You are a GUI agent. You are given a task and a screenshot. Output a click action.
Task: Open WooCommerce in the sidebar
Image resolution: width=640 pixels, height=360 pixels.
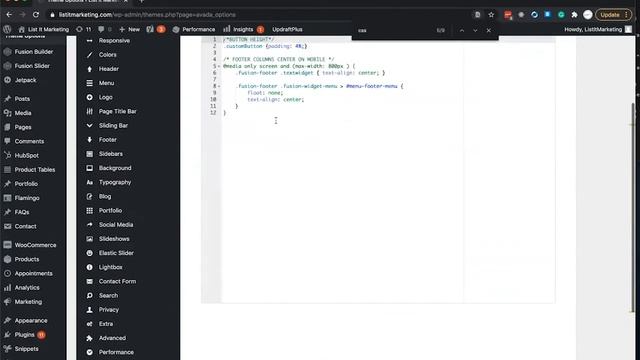35,245
